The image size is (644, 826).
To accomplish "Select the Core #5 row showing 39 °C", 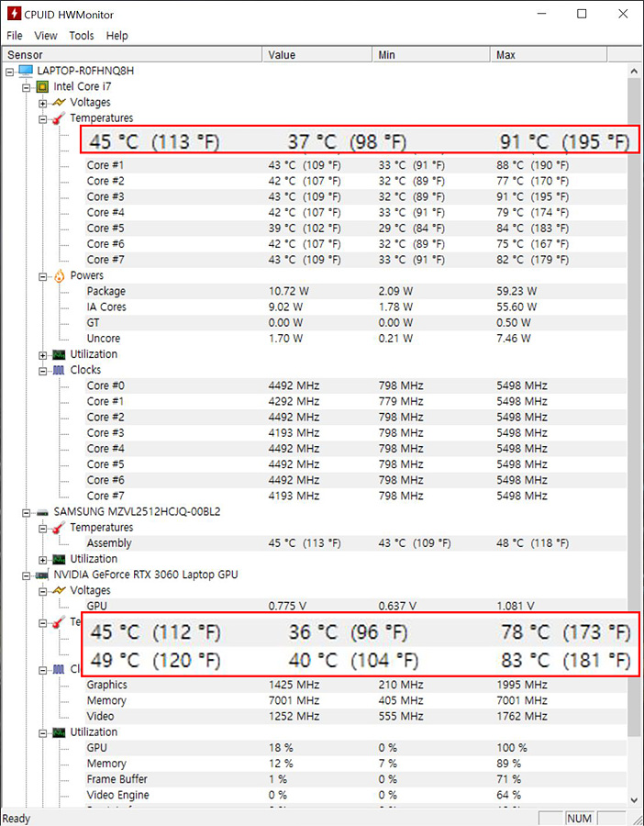I will tap(356, 229).
